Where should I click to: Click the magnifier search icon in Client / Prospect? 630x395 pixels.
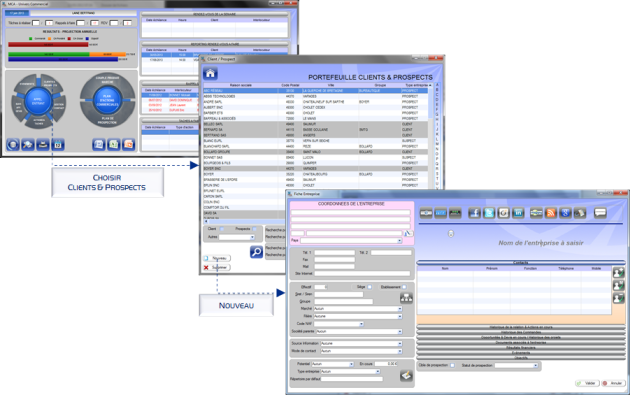(256, 252)
